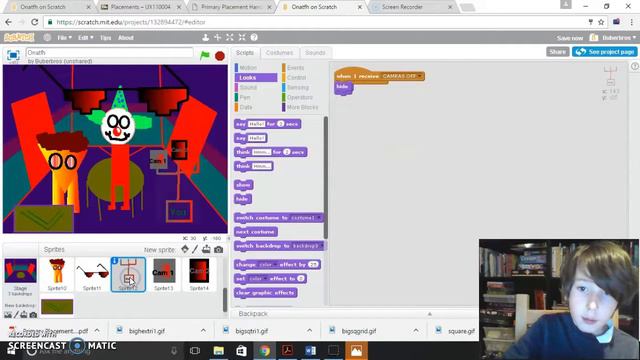Image resolution: width=640 pixels, height=360 pixels.
Task: Open options for bigsqgrid.gif download
Action: click(416, 331)
